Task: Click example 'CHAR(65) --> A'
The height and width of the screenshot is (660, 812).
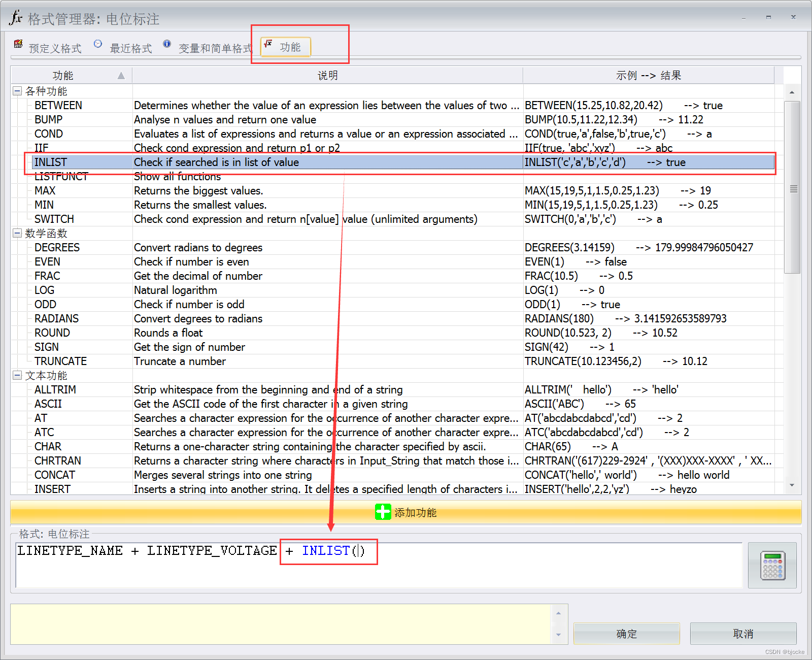Action: [x=571, y=446]
